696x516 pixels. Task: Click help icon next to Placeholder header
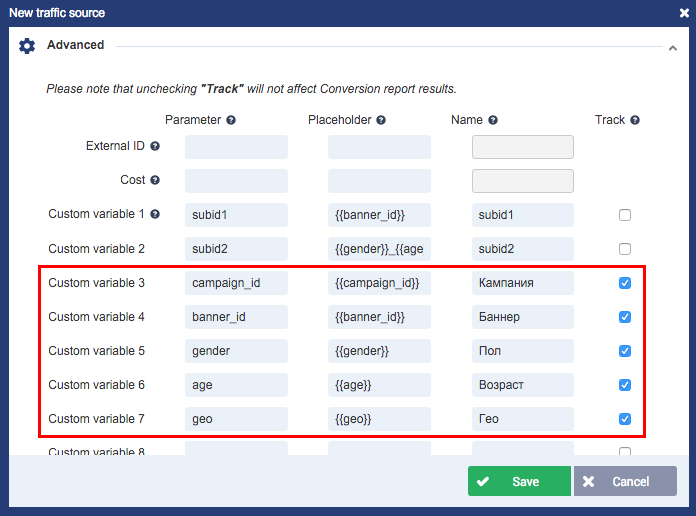381,120
